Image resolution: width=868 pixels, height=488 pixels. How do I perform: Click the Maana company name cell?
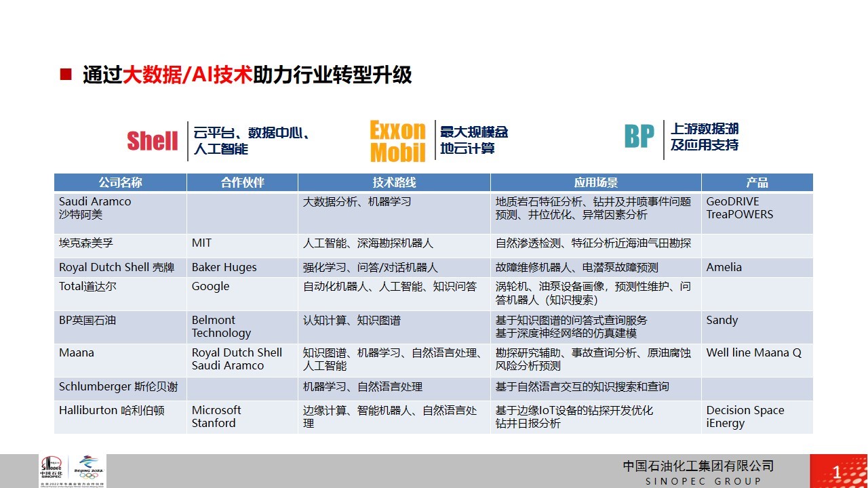(x=120, y=361)
